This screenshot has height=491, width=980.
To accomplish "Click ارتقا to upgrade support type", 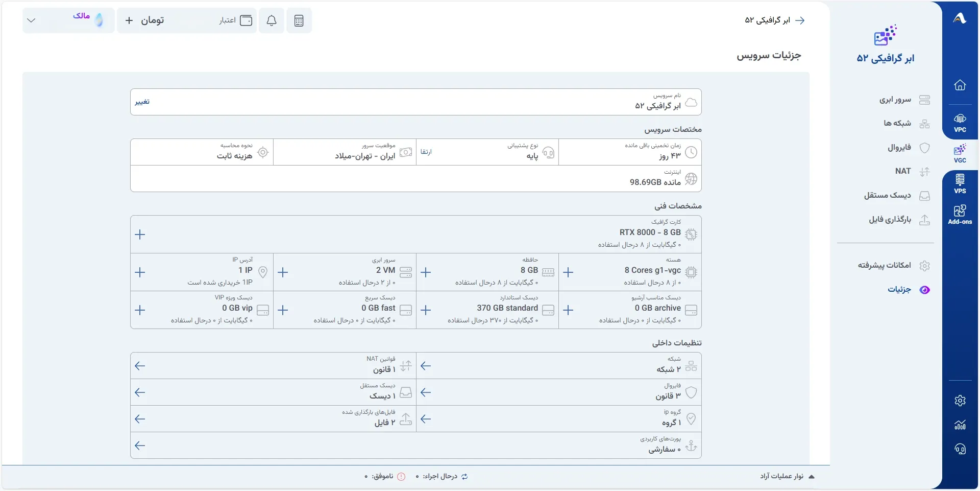I will (x=426, y=152).
